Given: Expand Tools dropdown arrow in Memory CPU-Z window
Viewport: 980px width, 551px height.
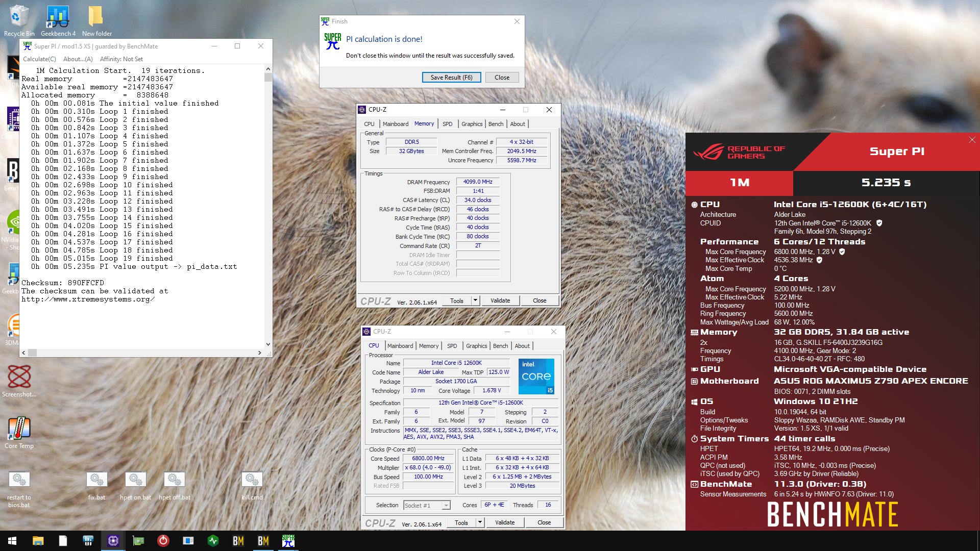Looking at the screenshot, I should coord(475,300).
